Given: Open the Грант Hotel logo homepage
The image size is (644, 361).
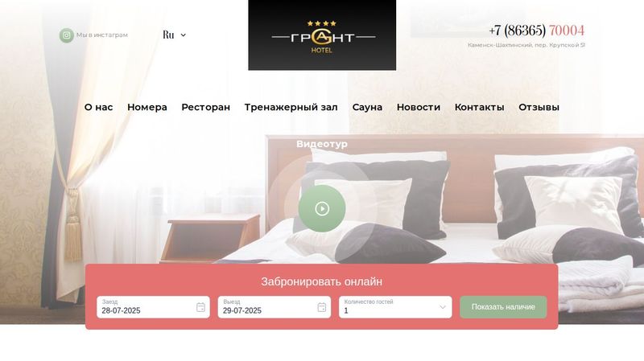Looking at the screenshot, I should click(322, 35).
